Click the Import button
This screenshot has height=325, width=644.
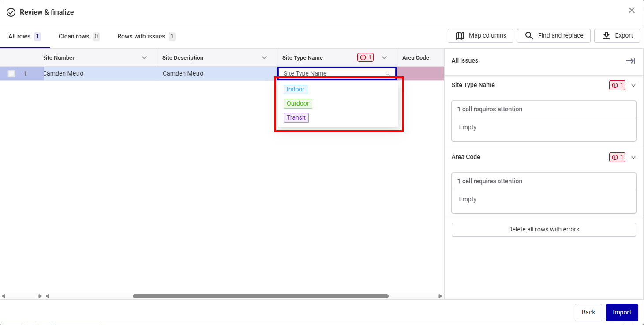click(x=622, y=313)
